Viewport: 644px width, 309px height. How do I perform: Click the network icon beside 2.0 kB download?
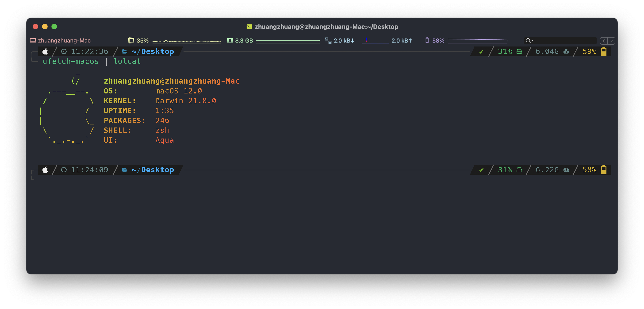tap(328, 41)
